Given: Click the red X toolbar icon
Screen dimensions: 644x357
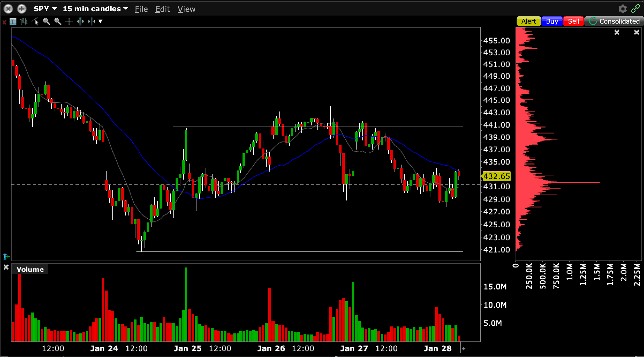Looking at the screenshot, I should 4,22.
